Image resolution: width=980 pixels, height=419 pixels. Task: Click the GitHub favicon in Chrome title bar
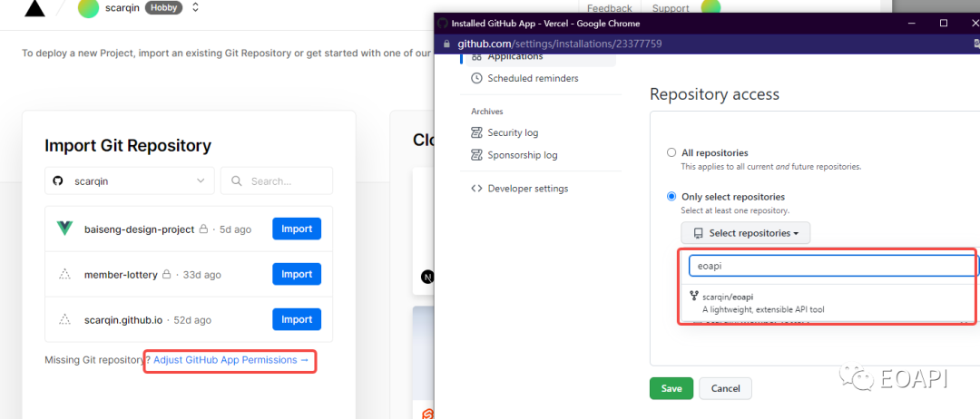pos(443,23)
